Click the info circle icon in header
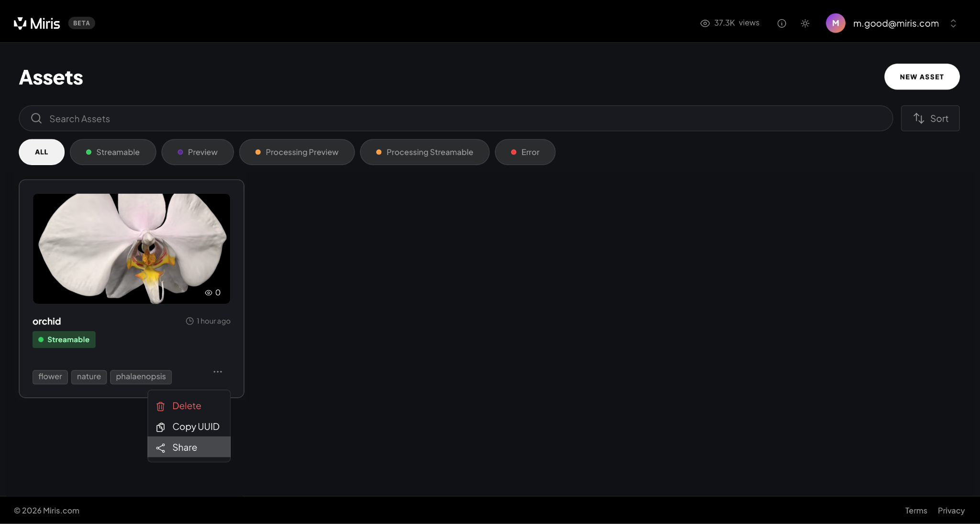This screenshot has height=524, width=980. (781, 23)
